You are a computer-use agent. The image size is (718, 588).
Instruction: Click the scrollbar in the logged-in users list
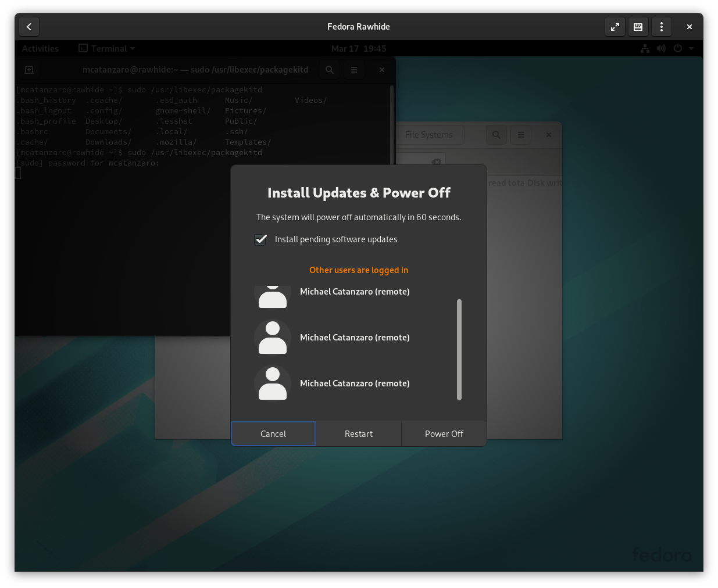[459, 350]
